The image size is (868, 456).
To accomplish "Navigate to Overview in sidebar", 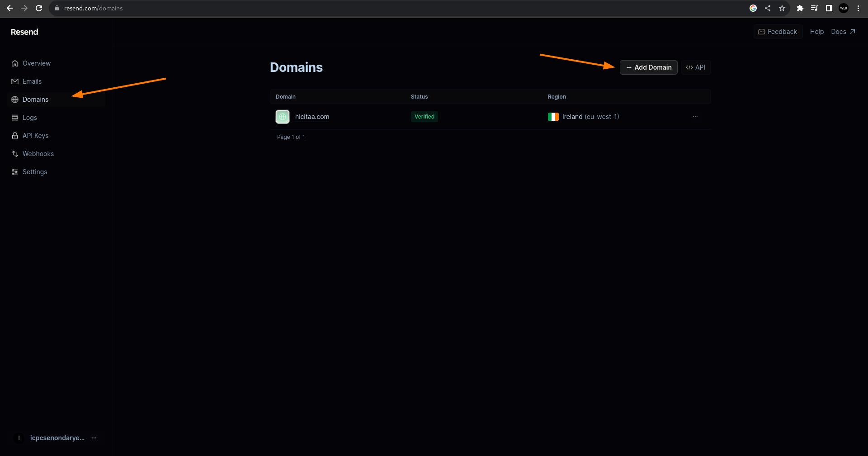I will 37,63.
